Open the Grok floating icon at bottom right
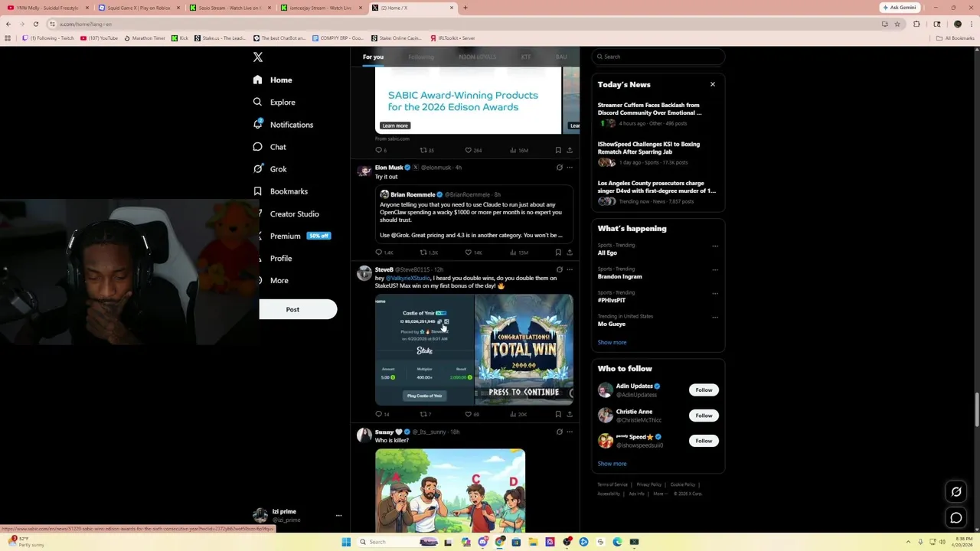This screenshot has width=980, height=551. 956,492
